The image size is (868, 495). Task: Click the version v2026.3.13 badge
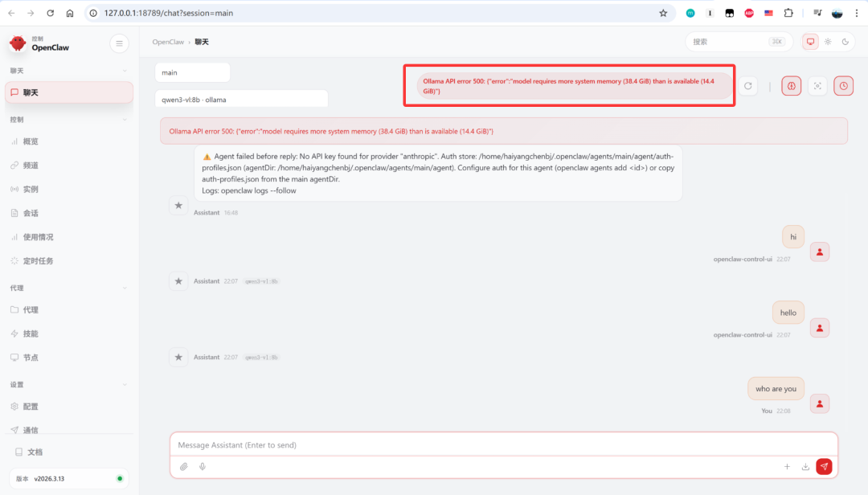click(69, 478)
